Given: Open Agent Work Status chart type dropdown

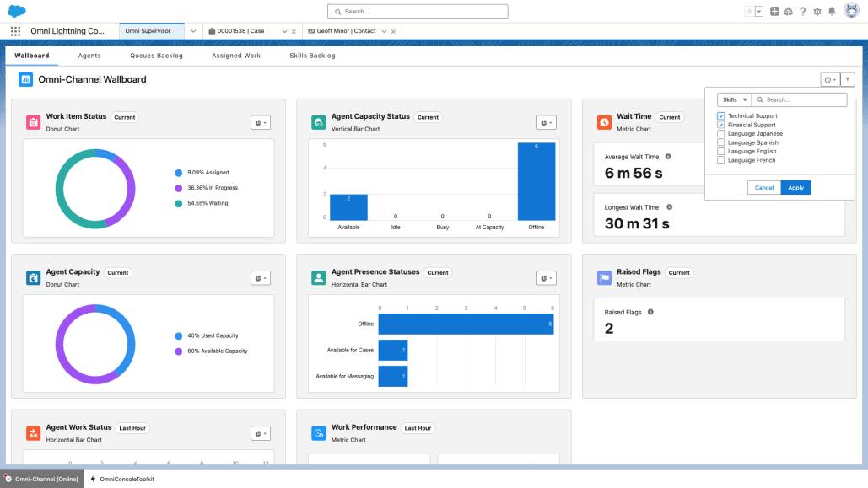Looking at the screenshot, I should pyautogui.click(x=261, y=434).
